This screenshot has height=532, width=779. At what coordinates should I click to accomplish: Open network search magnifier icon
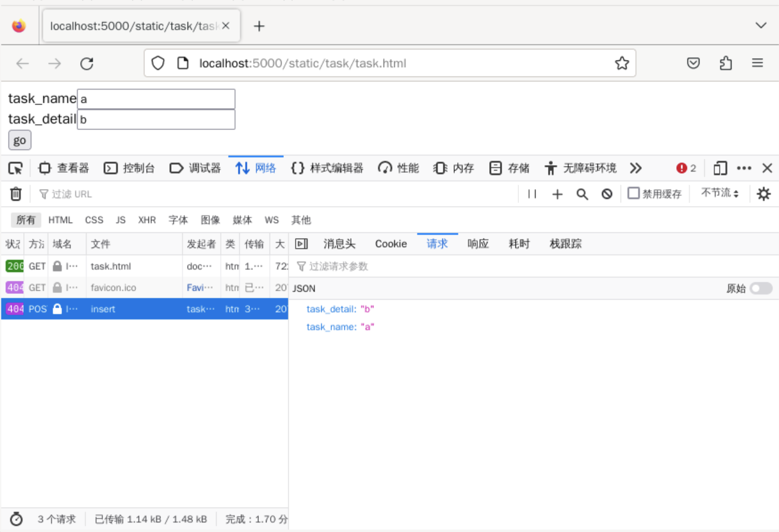pos(582,194)
